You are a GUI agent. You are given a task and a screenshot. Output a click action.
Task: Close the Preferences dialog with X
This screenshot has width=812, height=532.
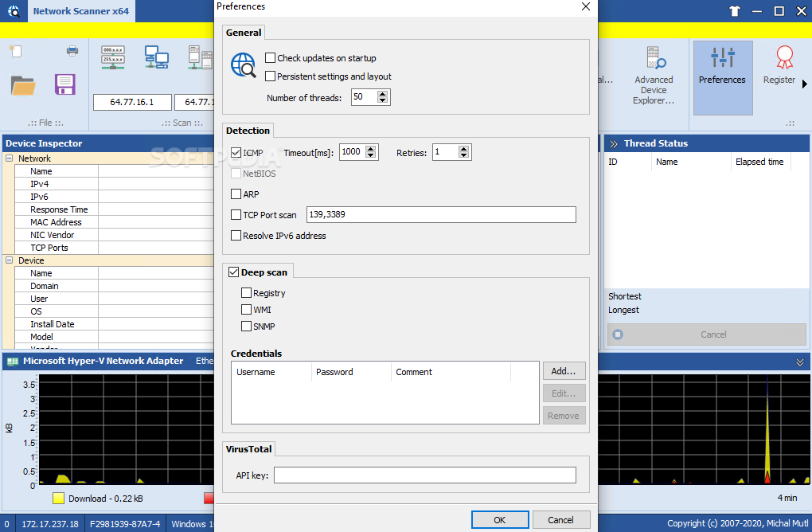[586, 6]
